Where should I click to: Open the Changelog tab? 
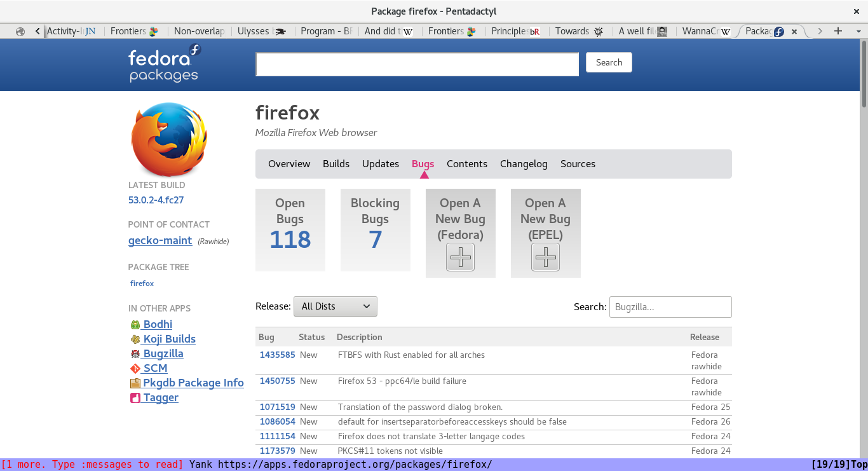(524, 164)
